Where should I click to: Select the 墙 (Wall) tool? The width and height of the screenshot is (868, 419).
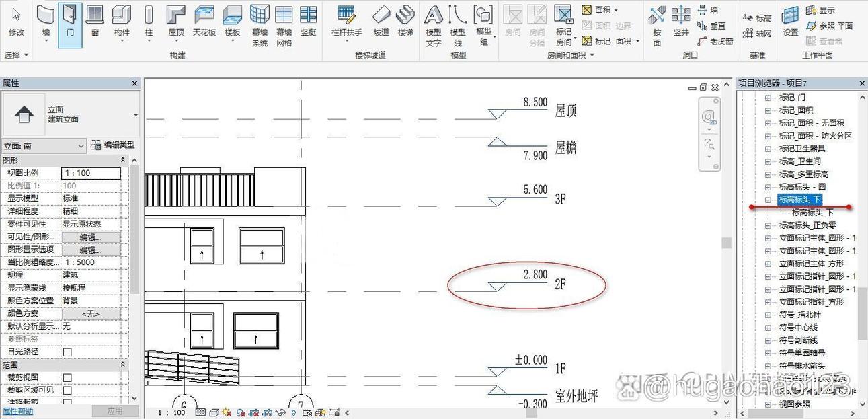46,23
